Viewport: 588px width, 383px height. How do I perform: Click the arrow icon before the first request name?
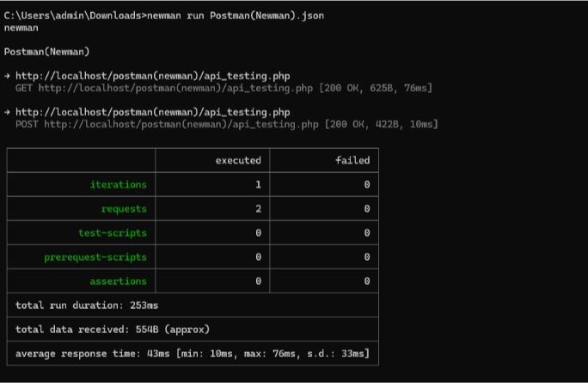pyautogui.click(x=7, y=76)
